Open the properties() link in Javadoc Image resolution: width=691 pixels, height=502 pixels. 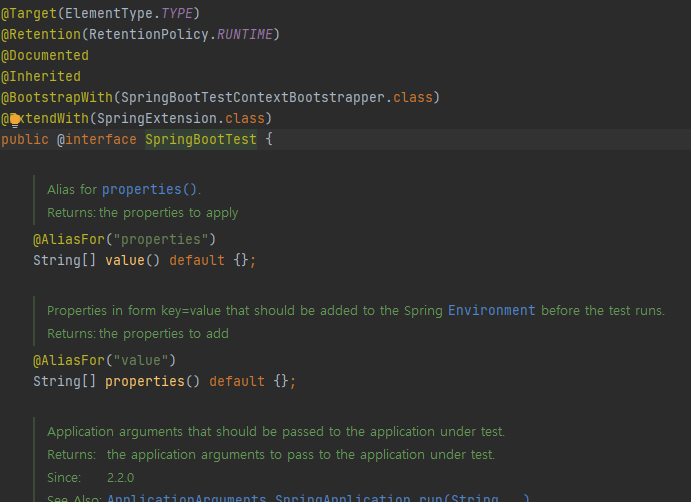click(x=149, y=190)
